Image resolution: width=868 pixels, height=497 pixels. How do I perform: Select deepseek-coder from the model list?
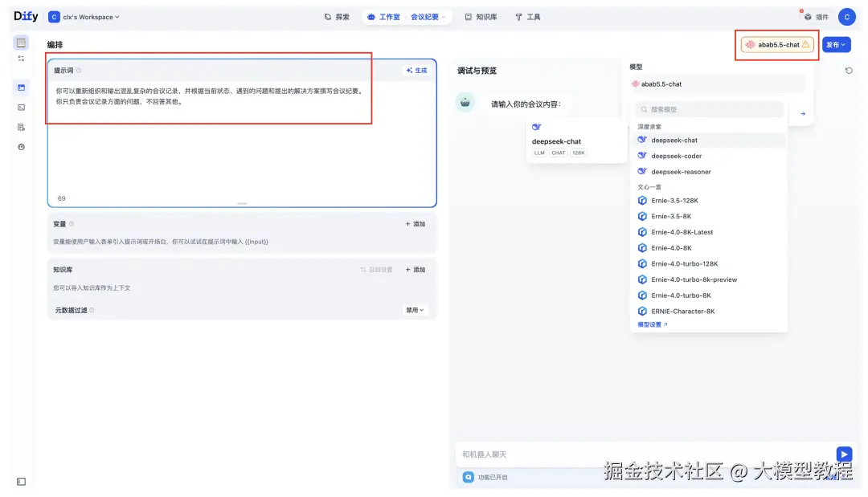[x=709, y=156]
